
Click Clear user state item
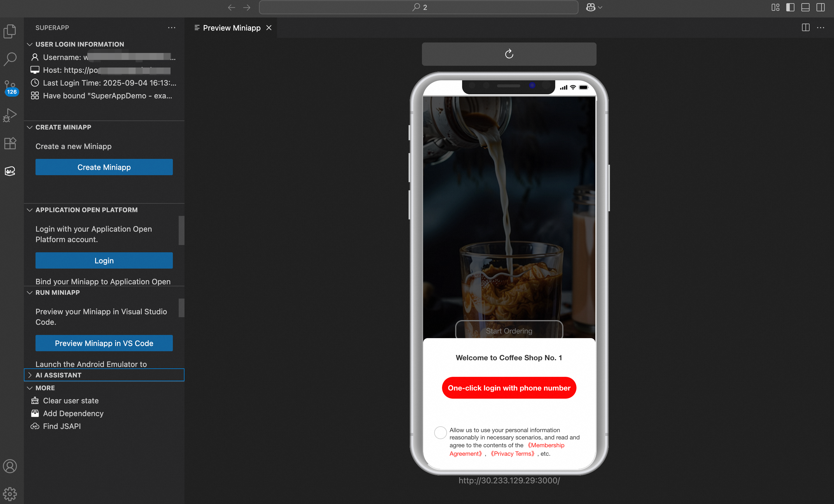(71, 400)
